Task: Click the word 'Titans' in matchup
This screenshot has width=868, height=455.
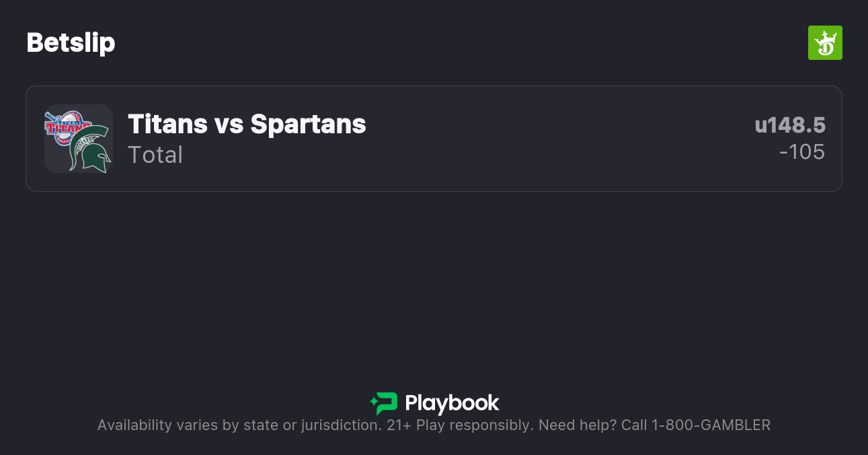Action: click(x=167, y=124)
